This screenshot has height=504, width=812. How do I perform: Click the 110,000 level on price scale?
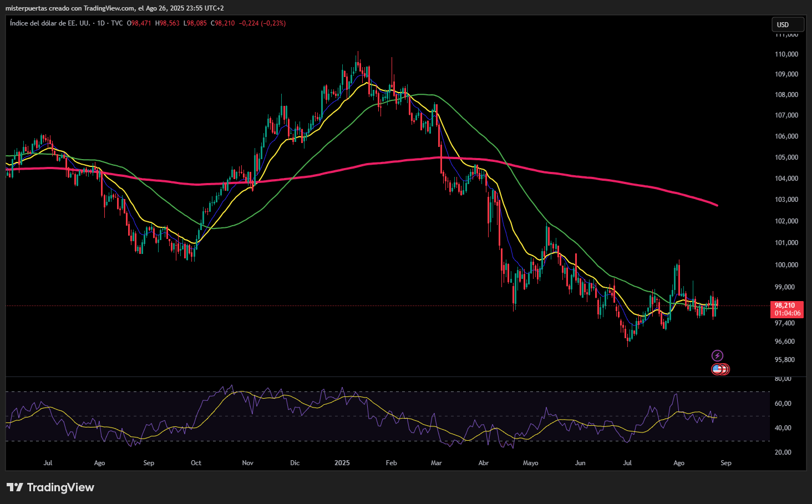point(786,54)
